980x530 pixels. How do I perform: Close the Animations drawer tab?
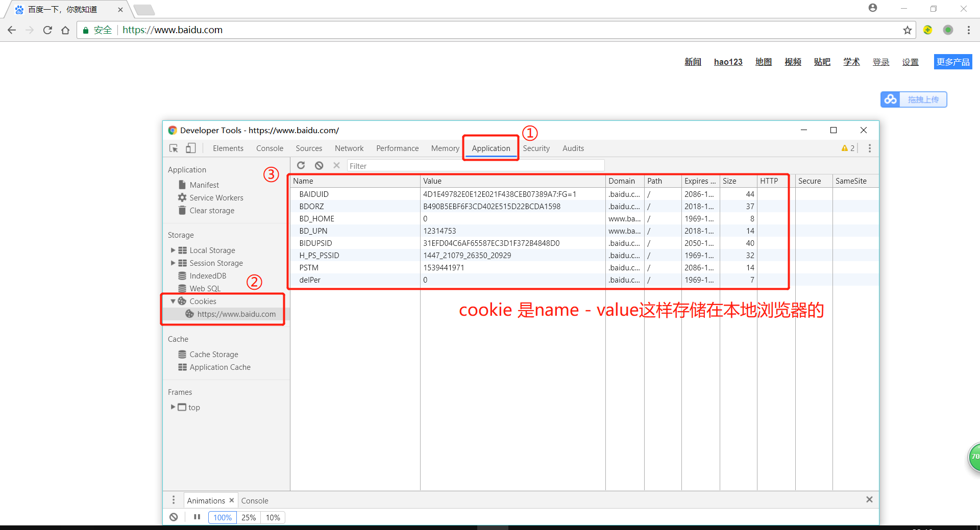pyautogui.click(x=232, y=500)
